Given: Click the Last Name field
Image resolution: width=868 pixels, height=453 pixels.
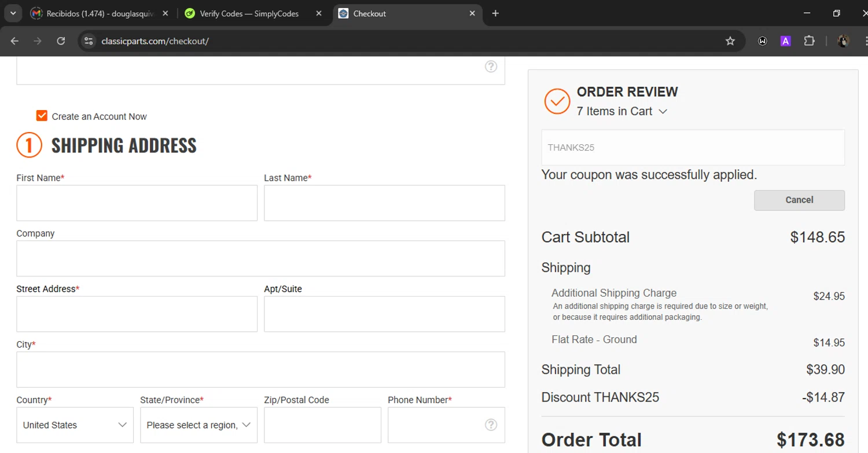Looking at the screenshot, I should click(384, 203).
